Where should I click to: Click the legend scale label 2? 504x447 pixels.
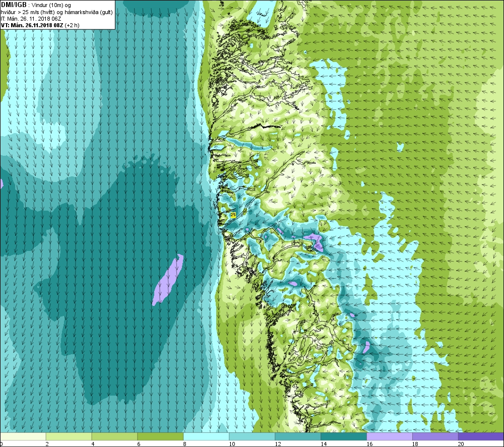click(47, 444)
